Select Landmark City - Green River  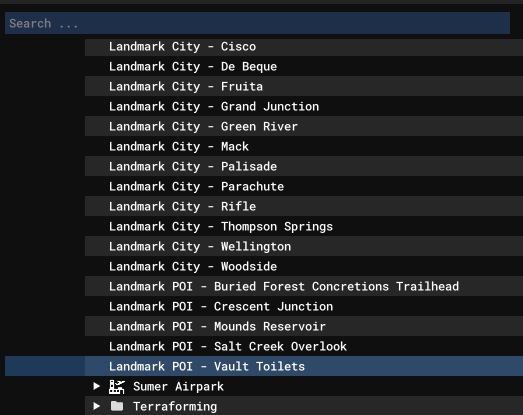[x=304, y=126]
